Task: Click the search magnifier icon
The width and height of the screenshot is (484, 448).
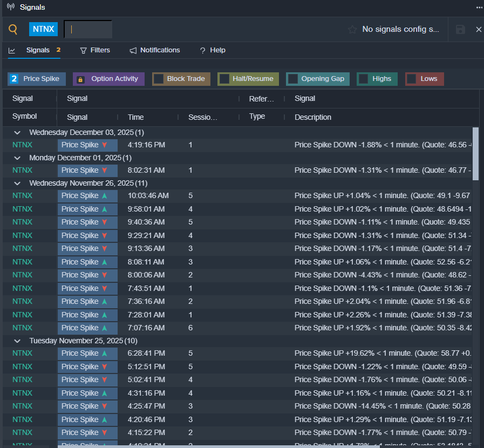Action: coord(13,29)
